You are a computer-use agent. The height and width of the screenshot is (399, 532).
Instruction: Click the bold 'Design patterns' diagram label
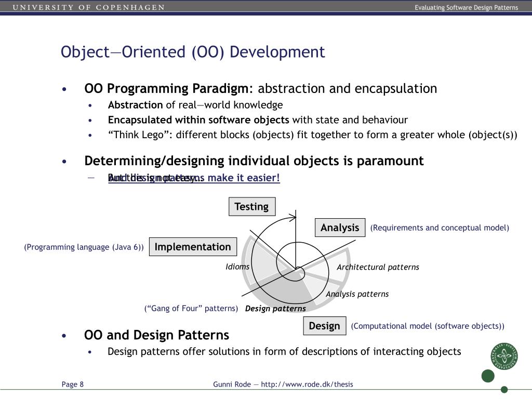[275, 309]
